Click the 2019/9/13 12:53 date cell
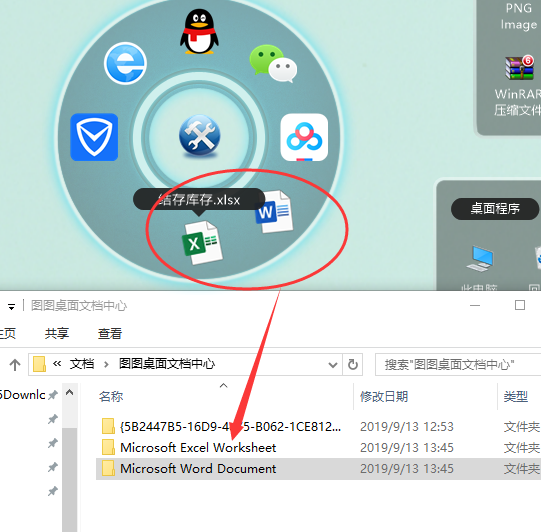 [x=406, y=427]
